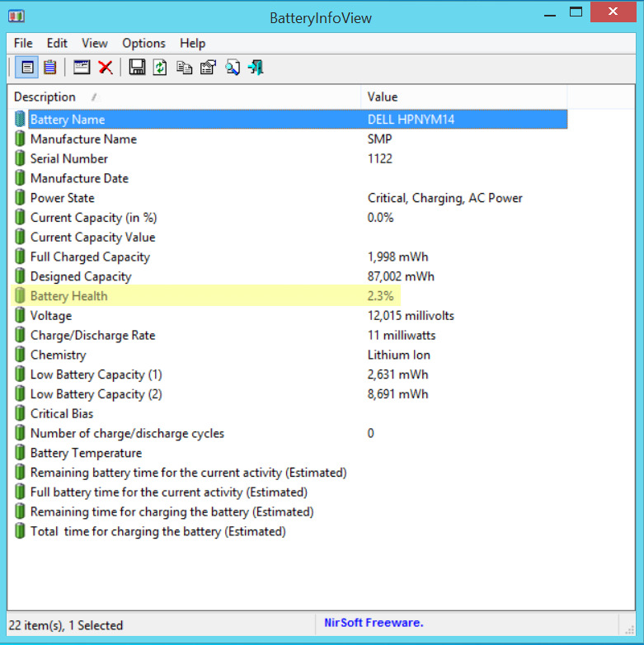Image resolution: width=644 pixels, height=645 pixels.
Task: Open the Help menu
Action: point(192,43)
